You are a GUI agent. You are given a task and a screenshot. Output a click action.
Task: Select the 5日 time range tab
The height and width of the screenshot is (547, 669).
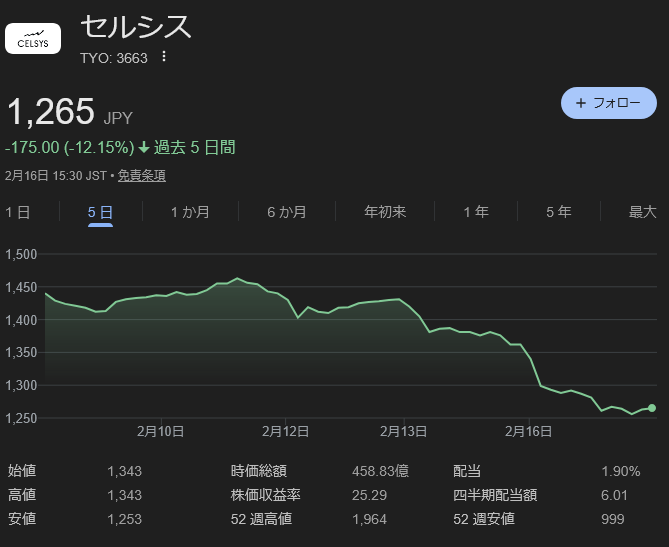coord(100,212)
